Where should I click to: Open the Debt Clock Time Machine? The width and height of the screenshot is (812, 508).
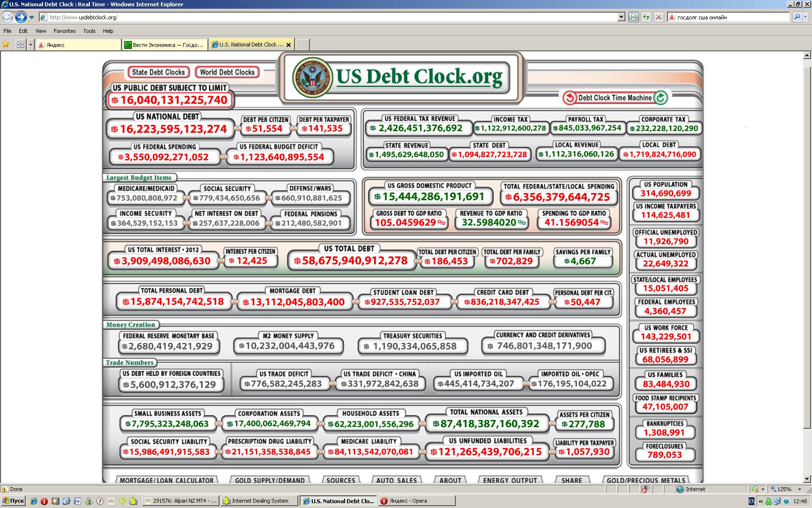click(615, 98)
